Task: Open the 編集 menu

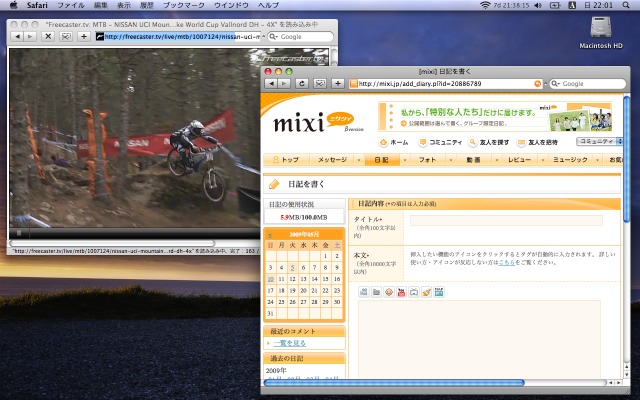Action: click(x=101, y=5)
